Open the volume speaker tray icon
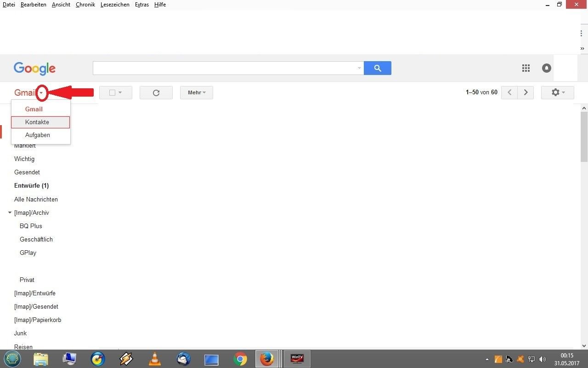The height and width of the screenshot is (368, 588). pyautogui.click(x=543, y=359)
